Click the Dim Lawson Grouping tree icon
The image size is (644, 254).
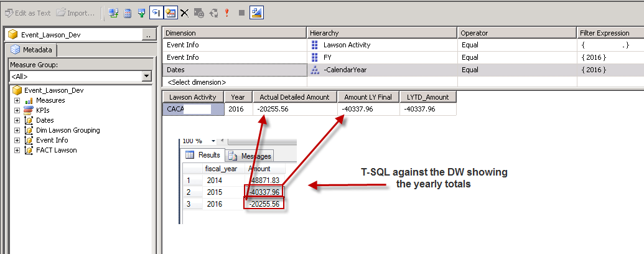28,130
